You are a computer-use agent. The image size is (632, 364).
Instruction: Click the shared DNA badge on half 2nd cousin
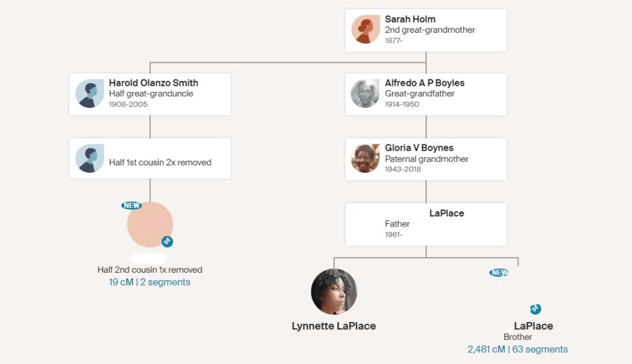point(167,242)
